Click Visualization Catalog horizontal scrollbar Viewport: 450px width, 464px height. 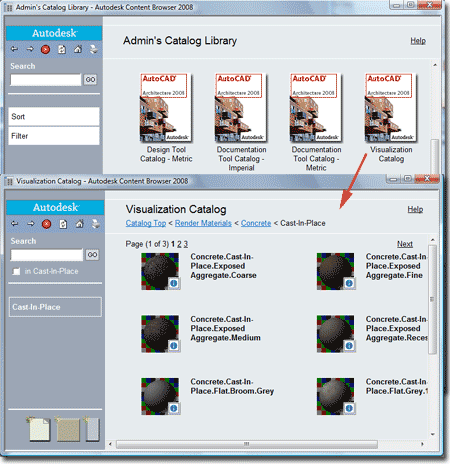click(x=247, y=444)
